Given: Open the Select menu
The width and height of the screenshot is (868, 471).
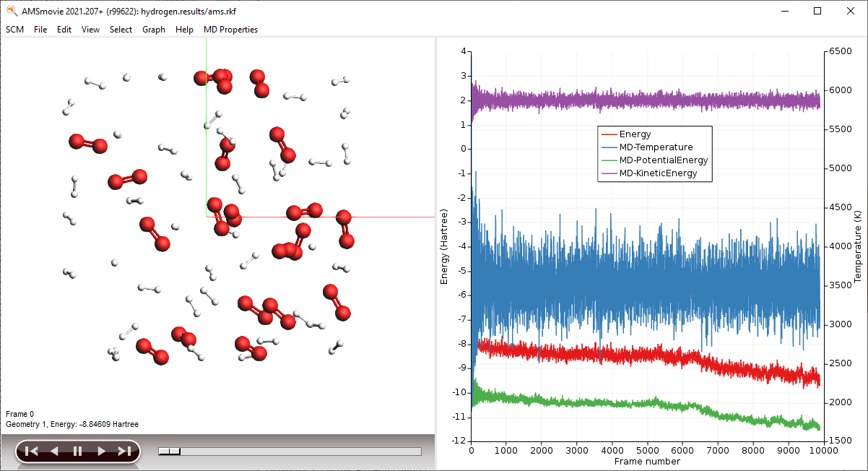Looking at the screenshot, I should tap(121, 30).
